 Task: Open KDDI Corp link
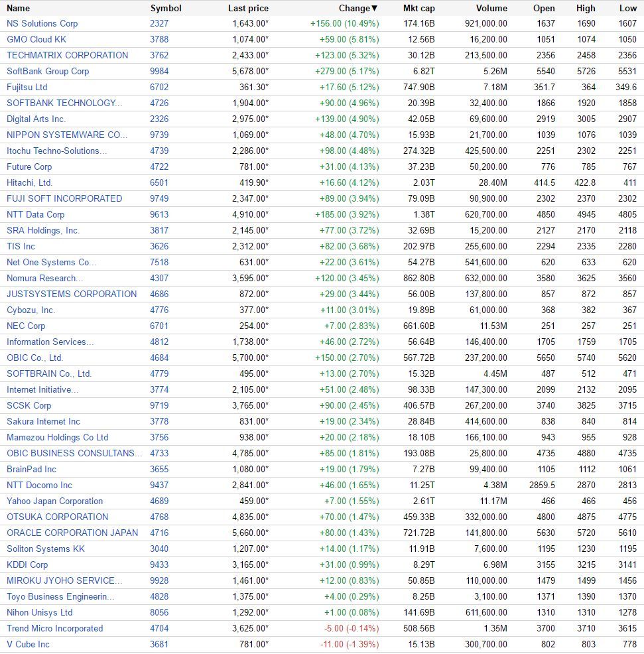27,564
